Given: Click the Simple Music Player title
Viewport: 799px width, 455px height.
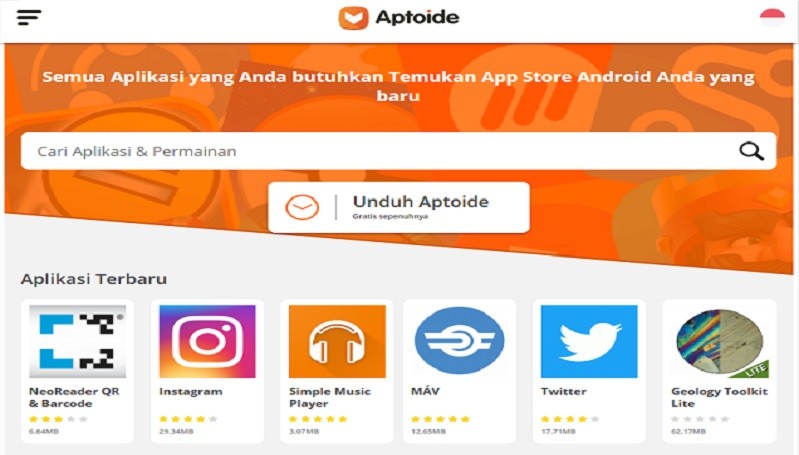Looking at the screenshot, I should (x=330, y=397).
